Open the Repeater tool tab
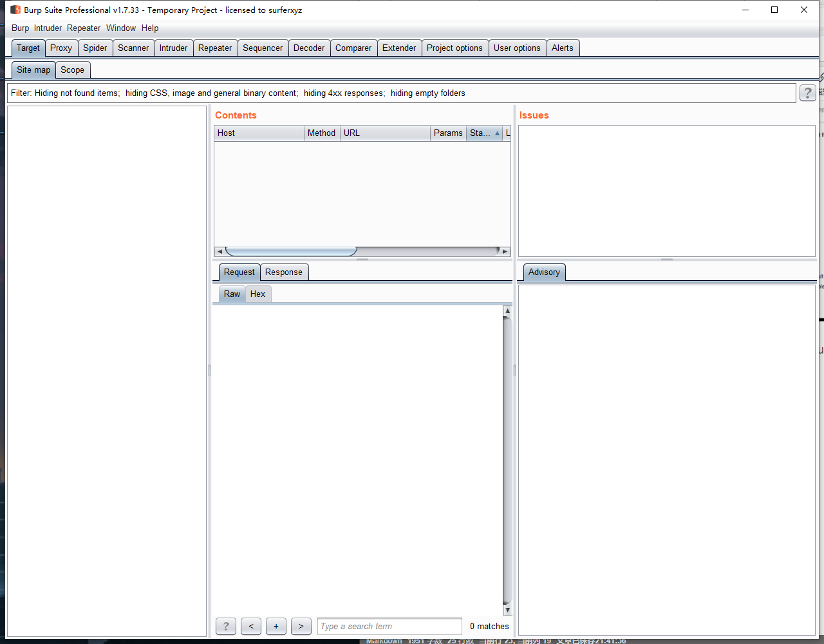Screen dimensions: 824x644 click(x=215, y=48)
